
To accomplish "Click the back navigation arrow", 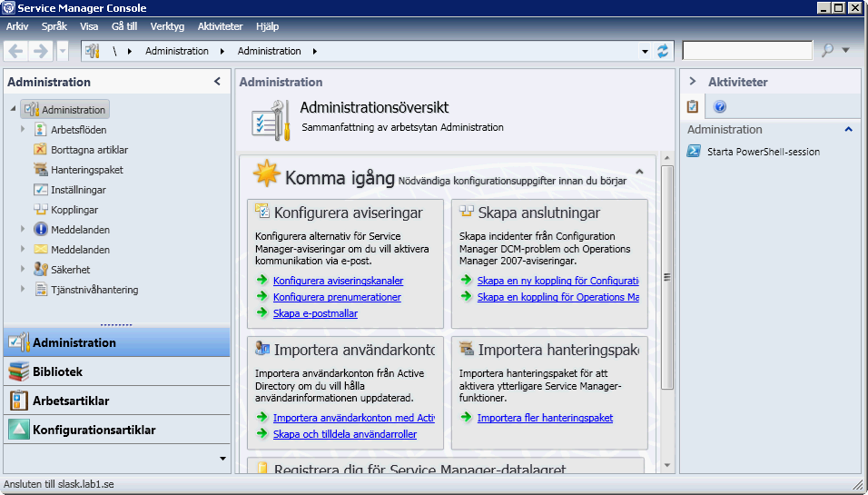I will click(15, 51).
